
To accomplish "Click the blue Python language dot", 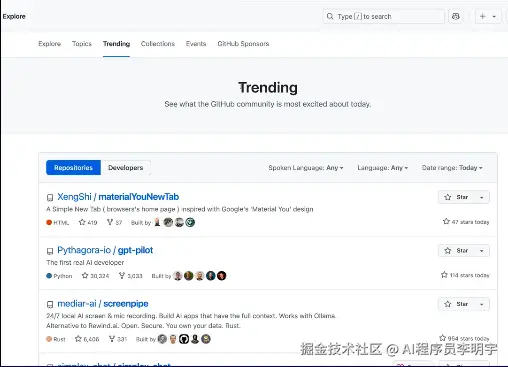I will [49, 276].
